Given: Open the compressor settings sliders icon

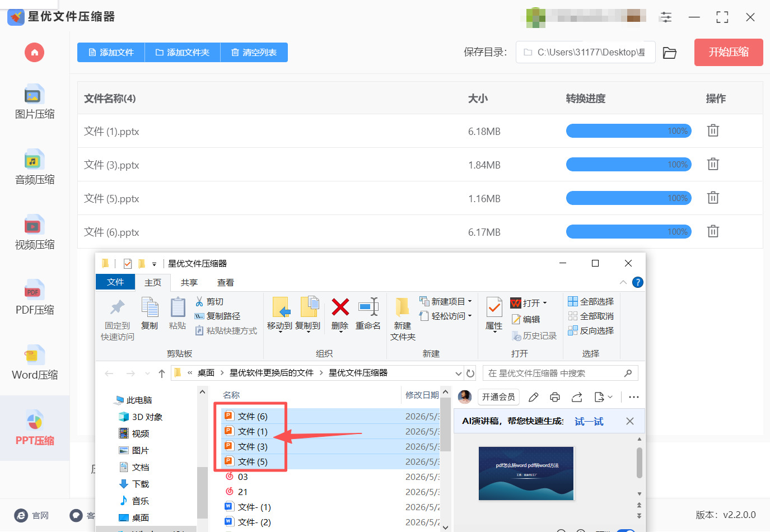Looking at the screenshot, I should (x=666, y=17).
